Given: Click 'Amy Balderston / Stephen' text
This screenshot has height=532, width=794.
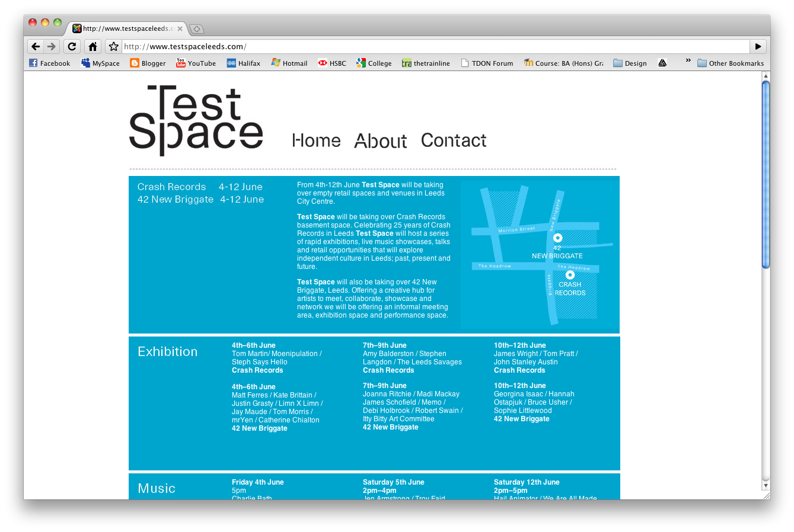Looking at the screenshot, I should tap(404, 354).
